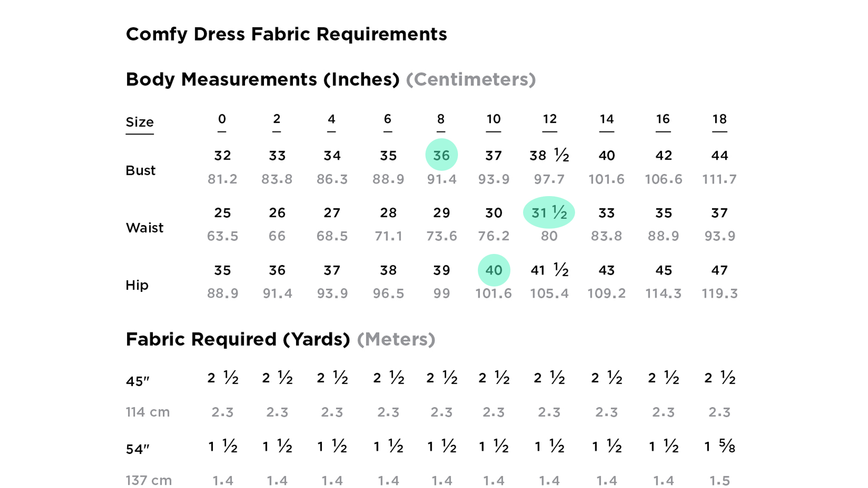Screen dimensions: 868x488
Task: Click the Waist row label
Action: tap(145, 228)
